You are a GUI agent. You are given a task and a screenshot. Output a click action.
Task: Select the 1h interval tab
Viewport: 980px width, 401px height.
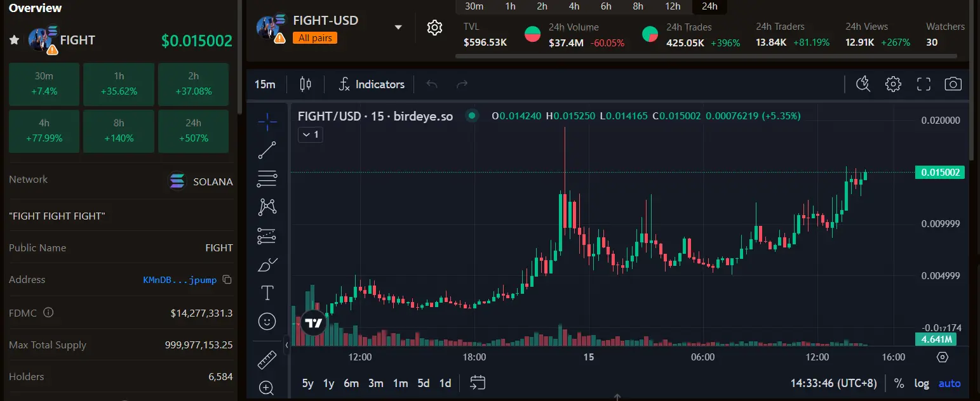pos(510,6)
